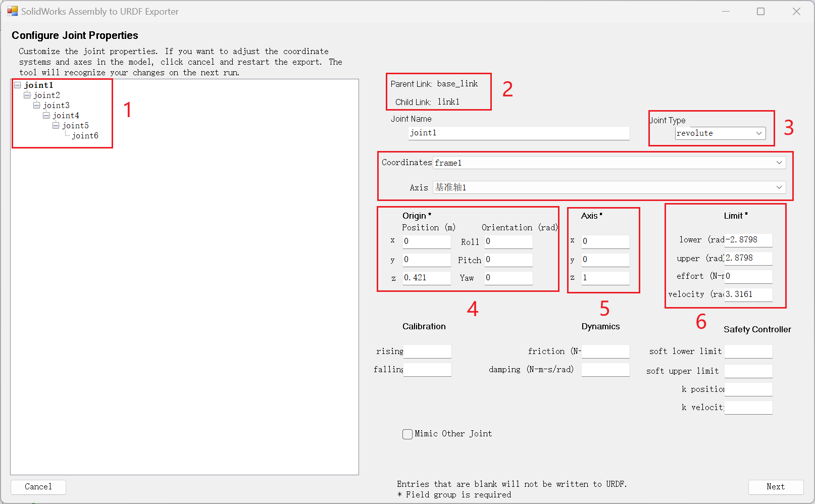Click the lower limit field
Viewport: 815px width, 504px height.
point(748,240)
